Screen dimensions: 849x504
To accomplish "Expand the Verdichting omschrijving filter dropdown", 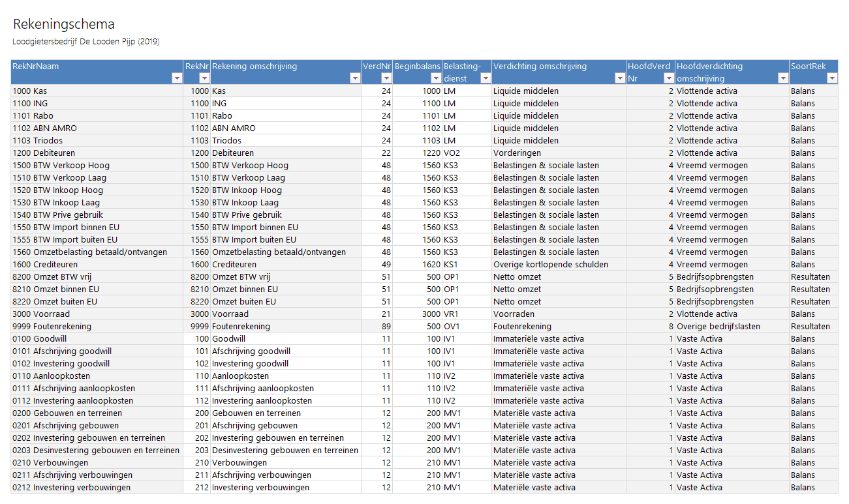I will coord(619,78).
